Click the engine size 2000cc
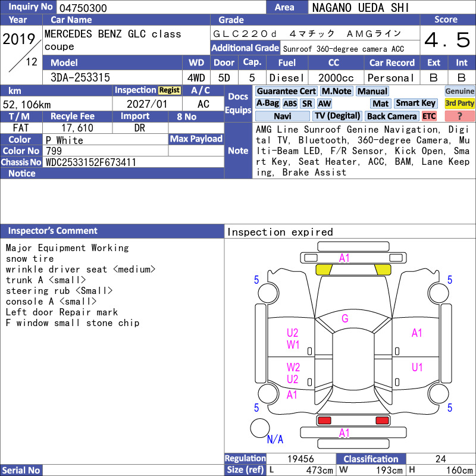 click(336, 78)
